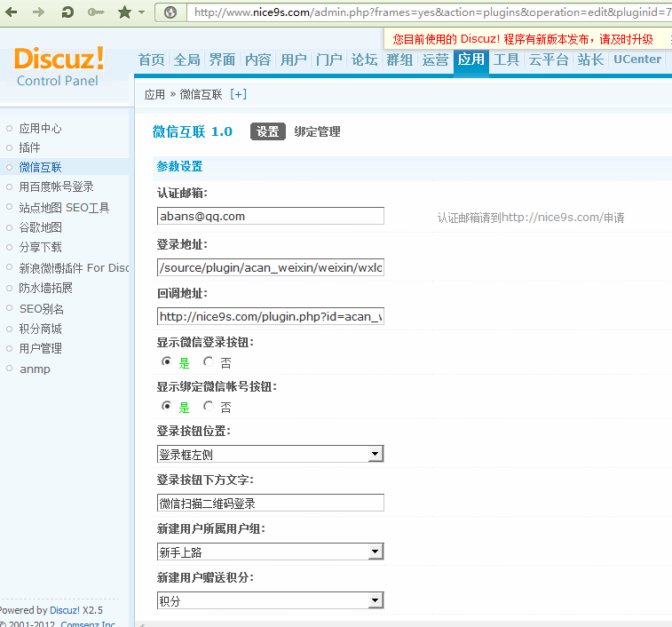This screenshot has width=672, height=627.
Task: Click the browser forward arrow
Action: click(x=38, y=12)
